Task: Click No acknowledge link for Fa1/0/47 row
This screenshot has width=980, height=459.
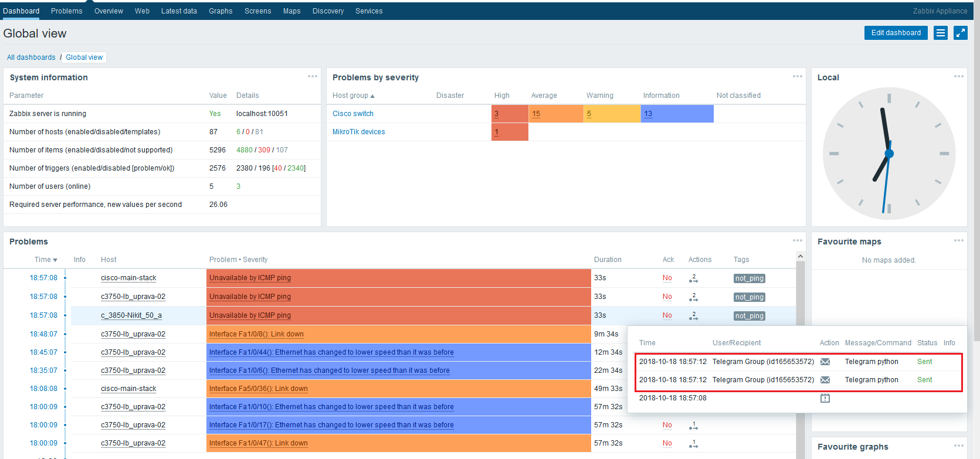Action: pyautogui.click(x=667, y=443)
